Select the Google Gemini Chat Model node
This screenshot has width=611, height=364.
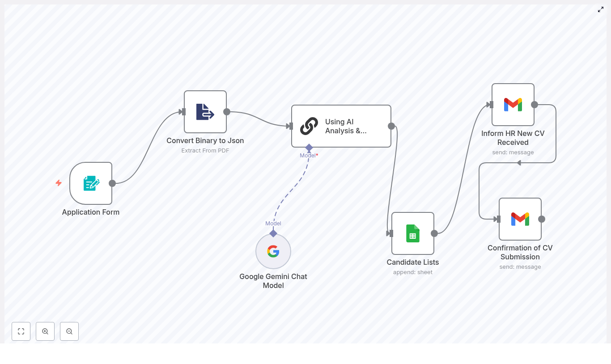click(x=273, y=251)
